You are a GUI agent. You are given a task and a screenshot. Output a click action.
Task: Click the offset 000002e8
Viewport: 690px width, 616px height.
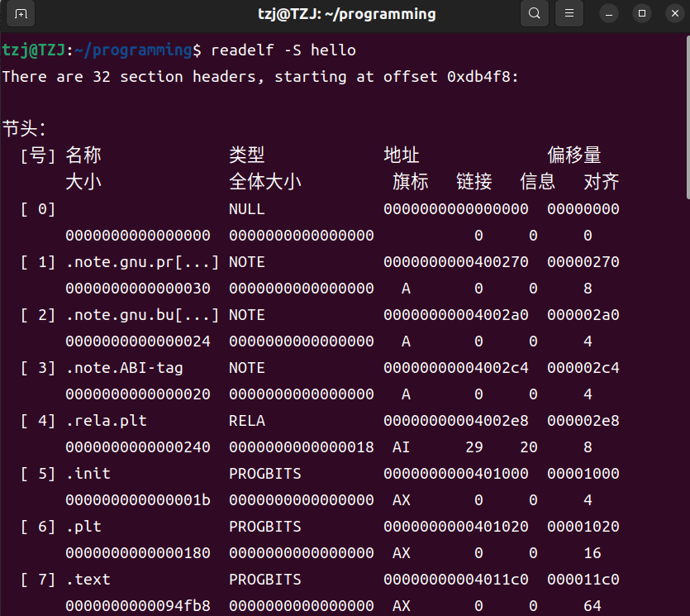(583, 421)
